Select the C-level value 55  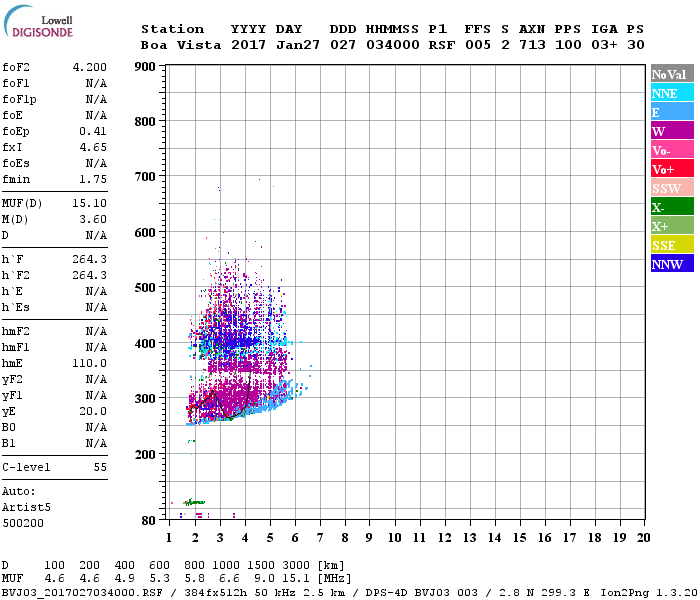100,467
